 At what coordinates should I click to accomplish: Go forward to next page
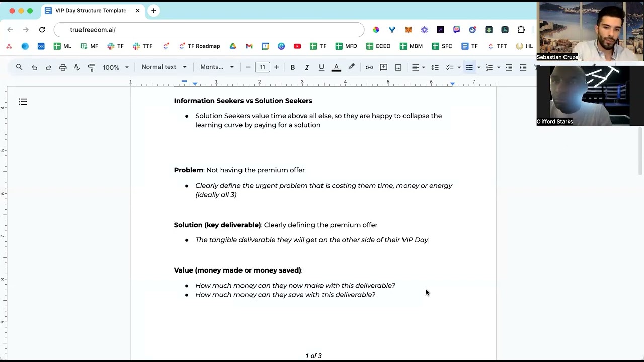pyautogui.click(x=26, y=30)
